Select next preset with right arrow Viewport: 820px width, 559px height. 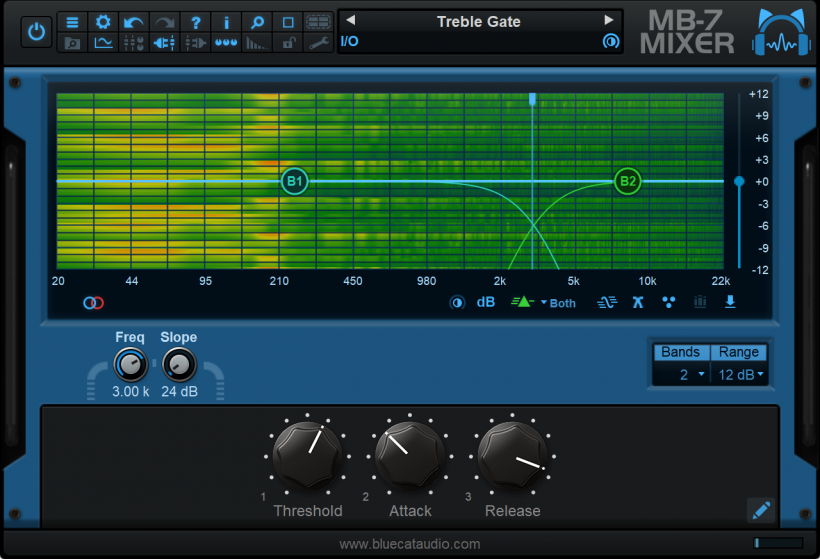point(608,20)
